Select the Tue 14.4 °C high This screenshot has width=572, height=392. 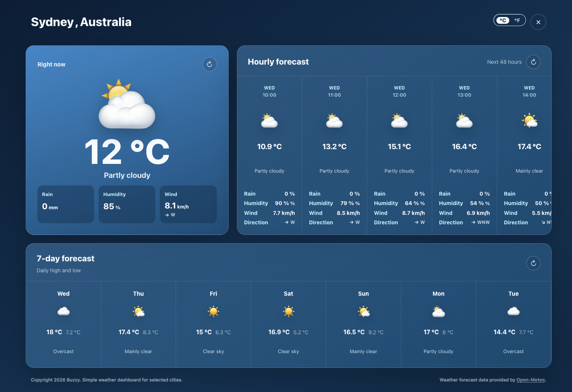[x=504, y=332]
